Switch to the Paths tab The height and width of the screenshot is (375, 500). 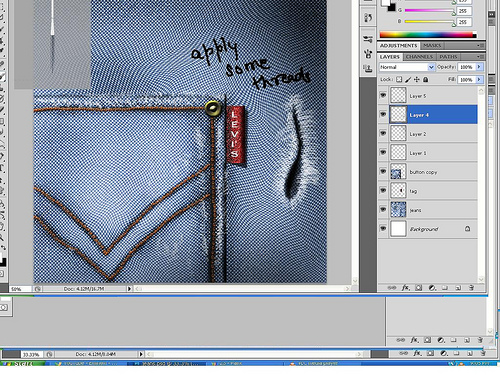(x=448, y=57)
